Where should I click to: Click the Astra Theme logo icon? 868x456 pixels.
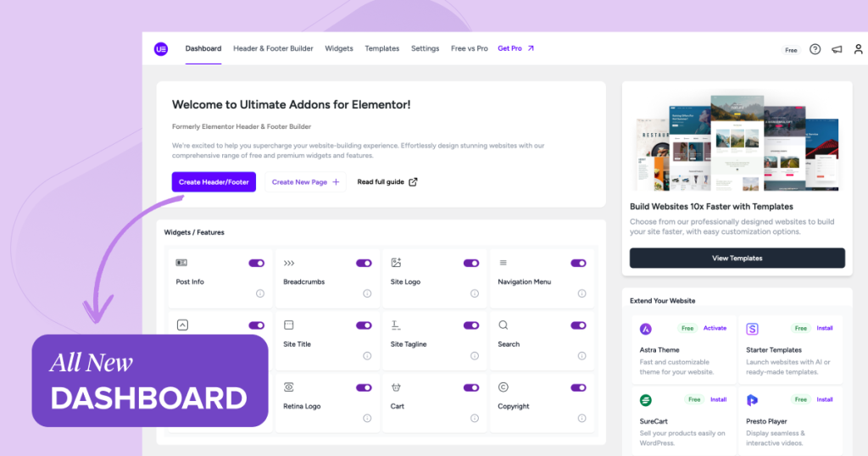tap(645, 329)
